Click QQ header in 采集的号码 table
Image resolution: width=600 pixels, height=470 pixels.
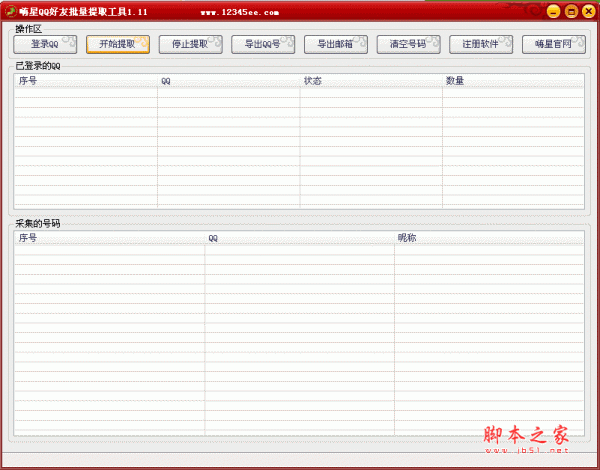pos(300,238)
